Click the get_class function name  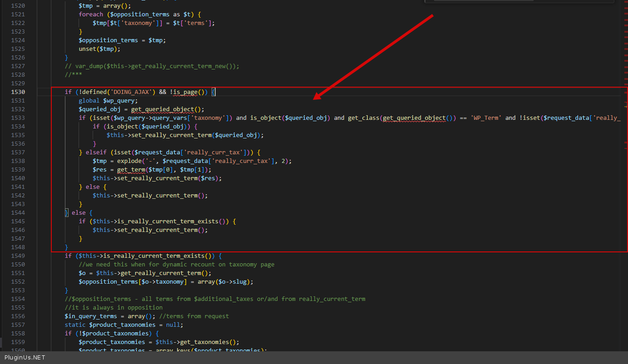(364, 118)
